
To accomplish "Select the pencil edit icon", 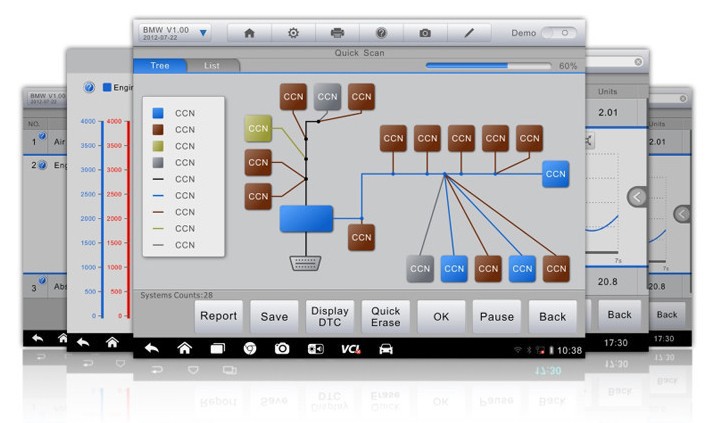I will [x=469, y=33].
